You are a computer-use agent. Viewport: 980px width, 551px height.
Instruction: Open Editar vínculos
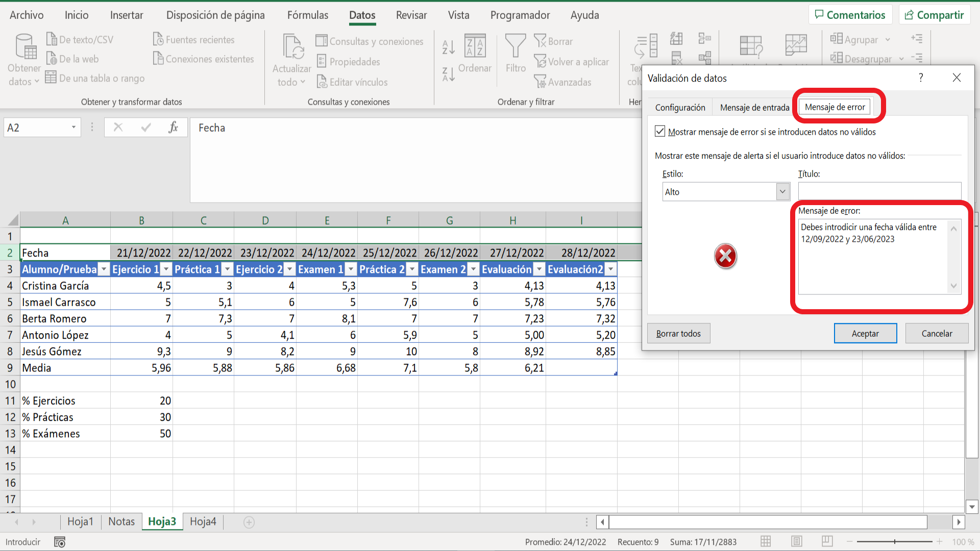352,82
